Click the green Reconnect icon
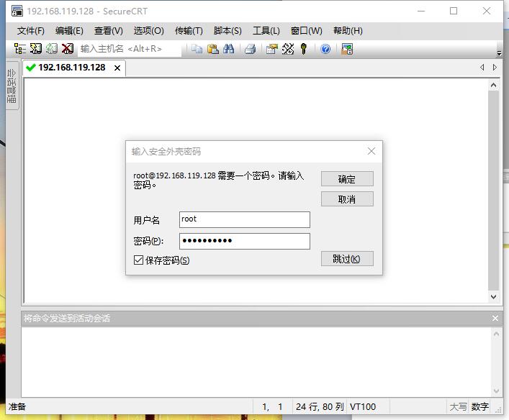Viewport: 509px width, 420px height. (52, 49)
